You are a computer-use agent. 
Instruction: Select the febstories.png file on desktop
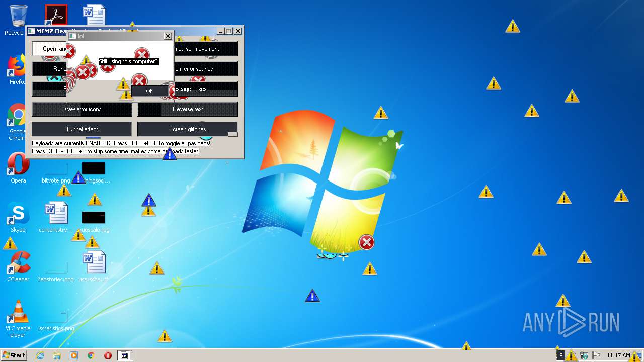pyautogui.click(x=56, y=271)
